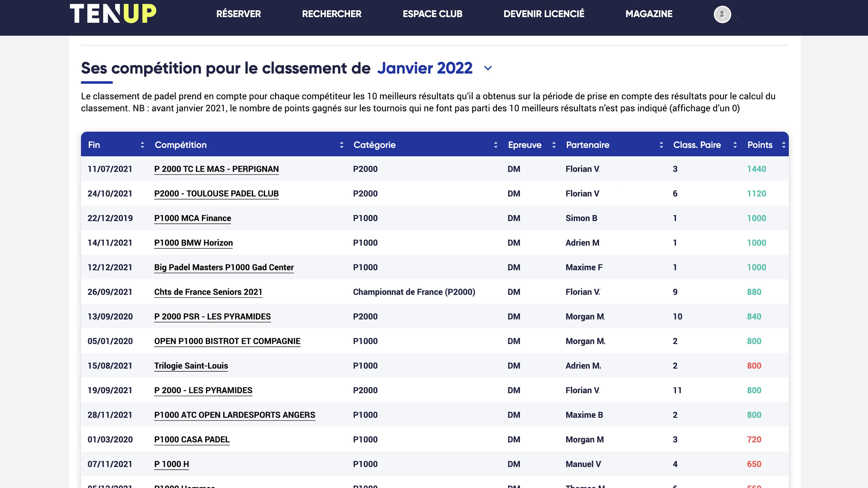The width and height of the screenshot is (868, 488).
Task: Click the TENUP logo
Action: point(113,14)
